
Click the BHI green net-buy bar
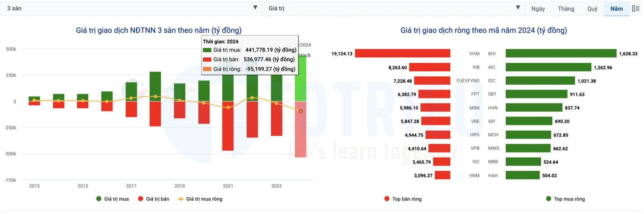click(561, 53)
